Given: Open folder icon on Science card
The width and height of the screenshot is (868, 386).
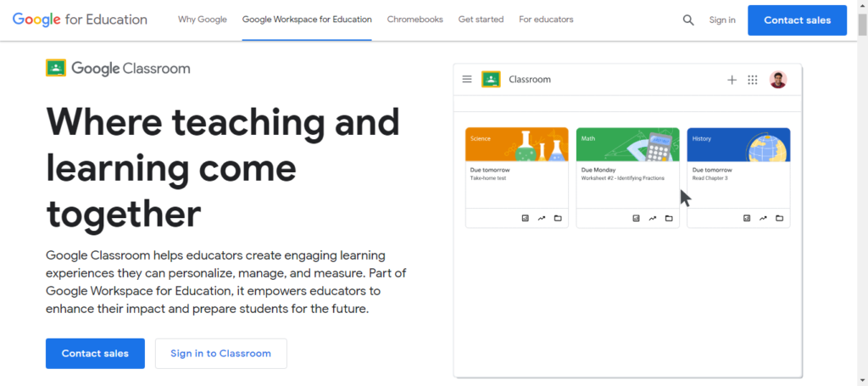Looking at the screenshot, I should (558, 218).
